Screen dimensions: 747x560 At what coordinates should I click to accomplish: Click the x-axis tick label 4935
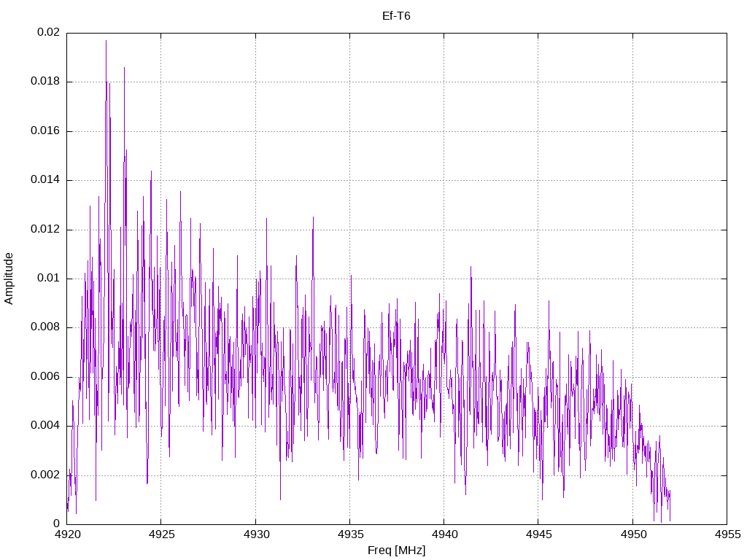350,534
